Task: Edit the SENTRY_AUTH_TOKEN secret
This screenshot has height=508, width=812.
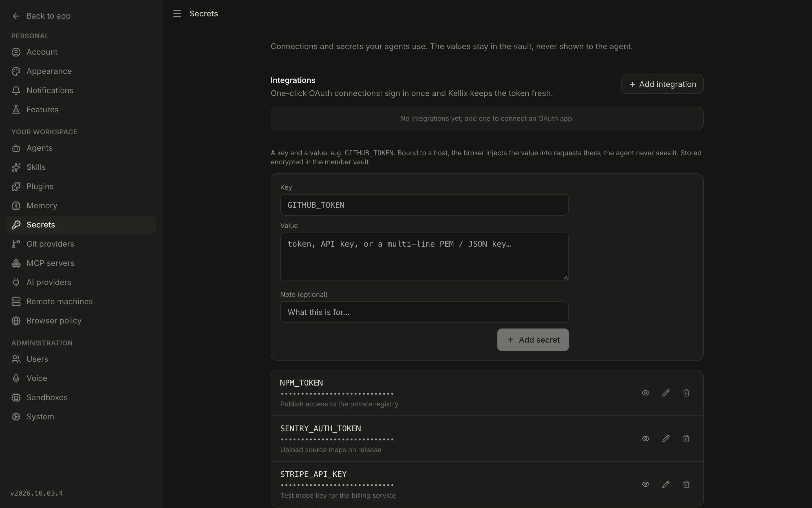Action: (x=666, y=439)
